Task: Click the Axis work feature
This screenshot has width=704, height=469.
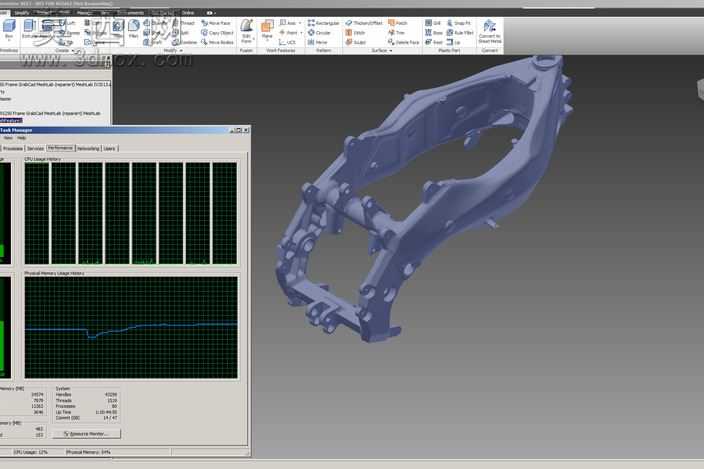Action: point(288,23)
